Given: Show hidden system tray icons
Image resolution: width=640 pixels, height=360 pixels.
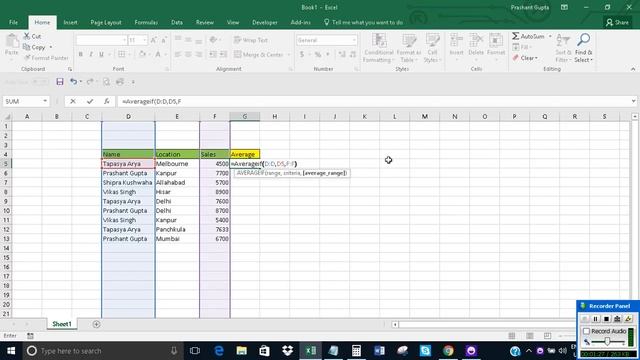Looking at the screenshot, I should click(529, 351).
